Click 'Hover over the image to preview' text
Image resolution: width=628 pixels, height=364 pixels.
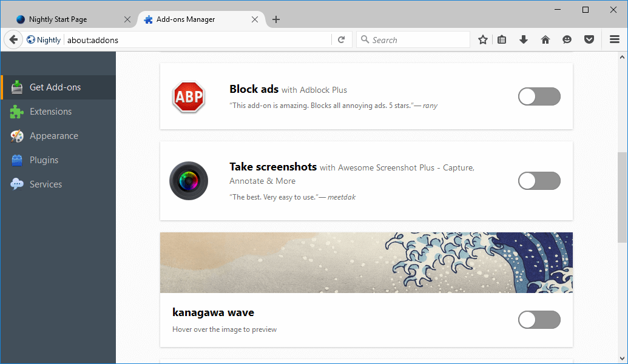225,329
